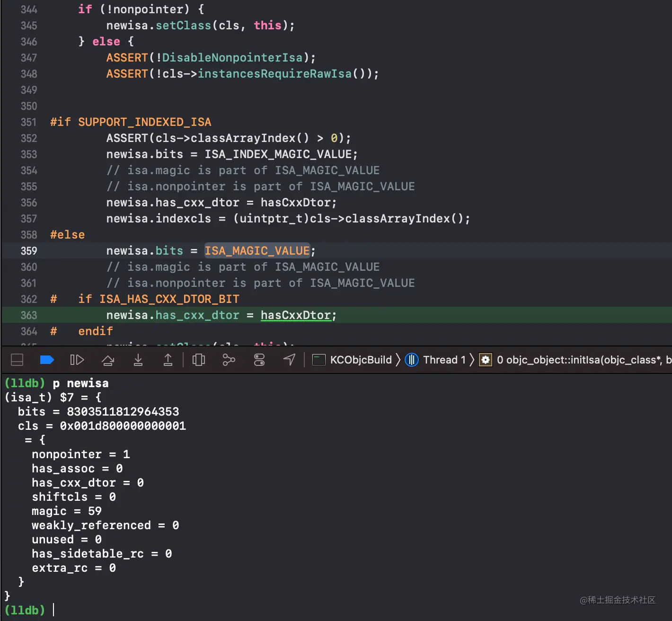Click the bits value 8303511812964353

coord(123,411)
